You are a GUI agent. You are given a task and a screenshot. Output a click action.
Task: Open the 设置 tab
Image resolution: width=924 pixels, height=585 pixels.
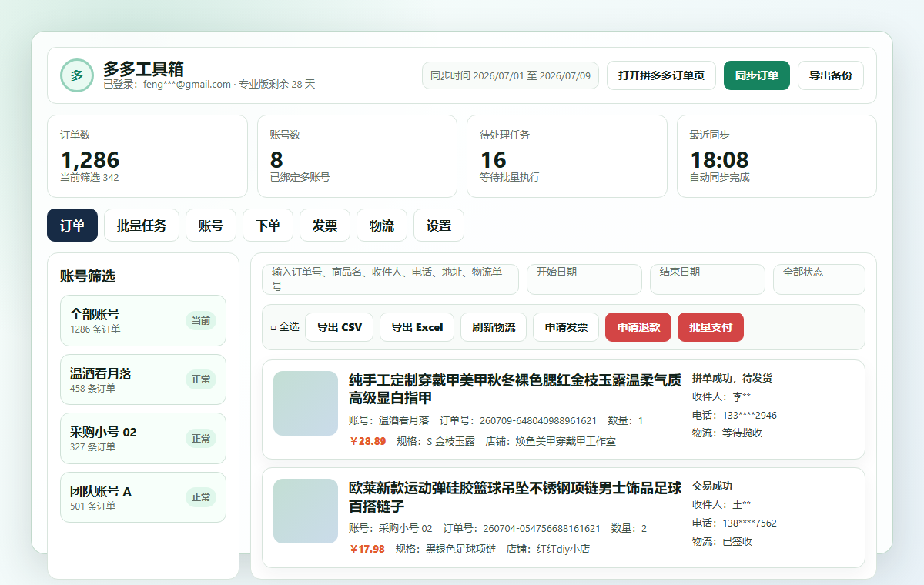(439, 226)
